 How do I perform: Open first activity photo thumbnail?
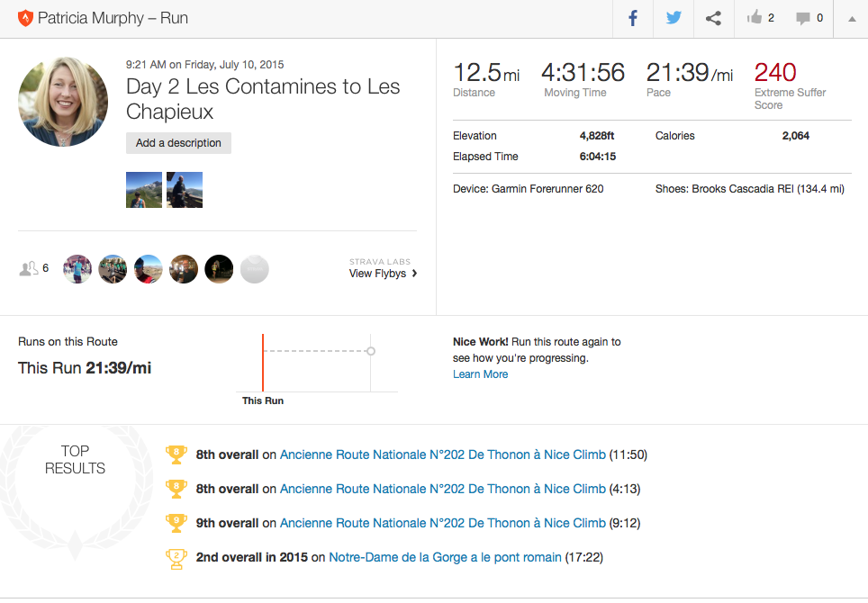(x=144, y=190)
